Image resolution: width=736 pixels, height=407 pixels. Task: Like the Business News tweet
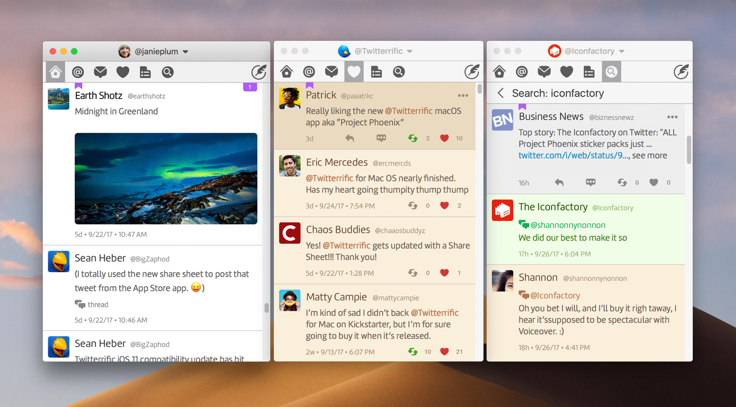click(x=654, y=183)
